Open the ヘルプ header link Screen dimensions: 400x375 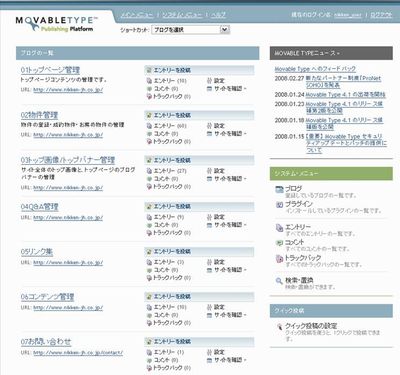click(218, 15)
